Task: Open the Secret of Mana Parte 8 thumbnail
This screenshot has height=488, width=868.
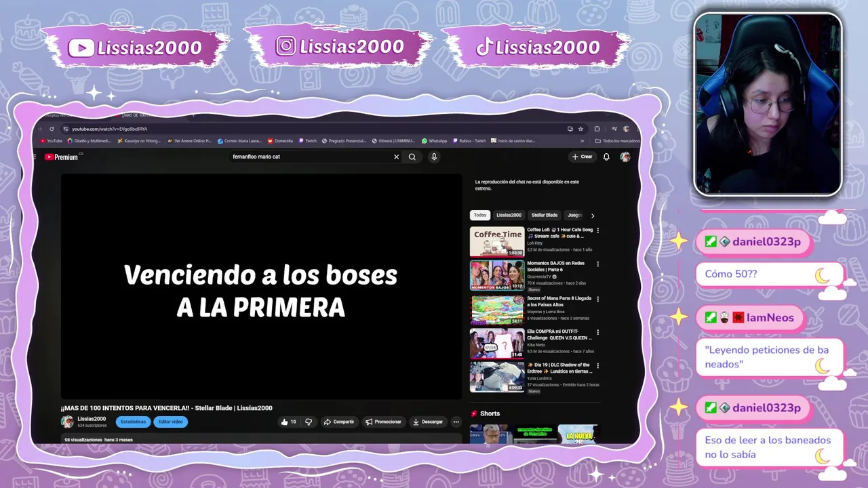Action: coord(497,309)
